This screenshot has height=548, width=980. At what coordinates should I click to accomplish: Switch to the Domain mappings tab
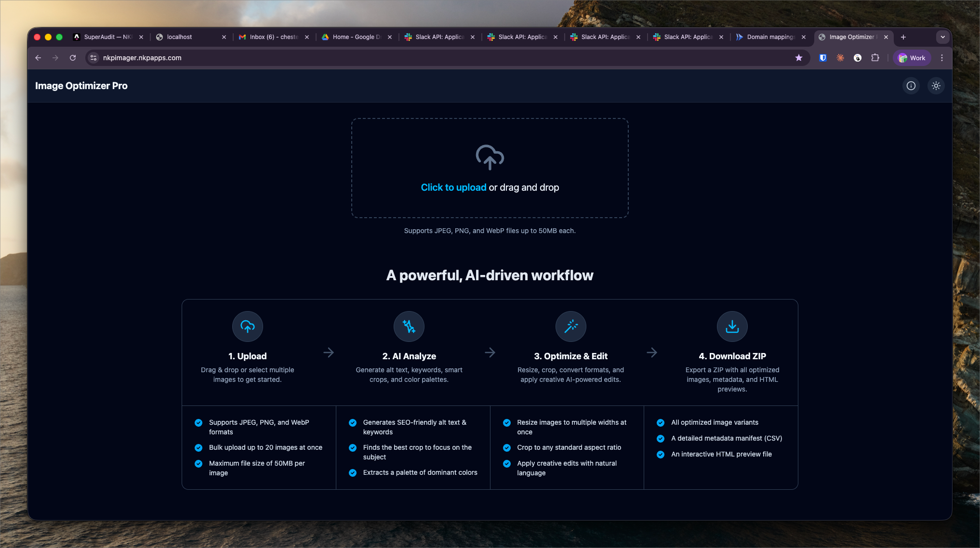pyautogui.click(x=769, y=37)
